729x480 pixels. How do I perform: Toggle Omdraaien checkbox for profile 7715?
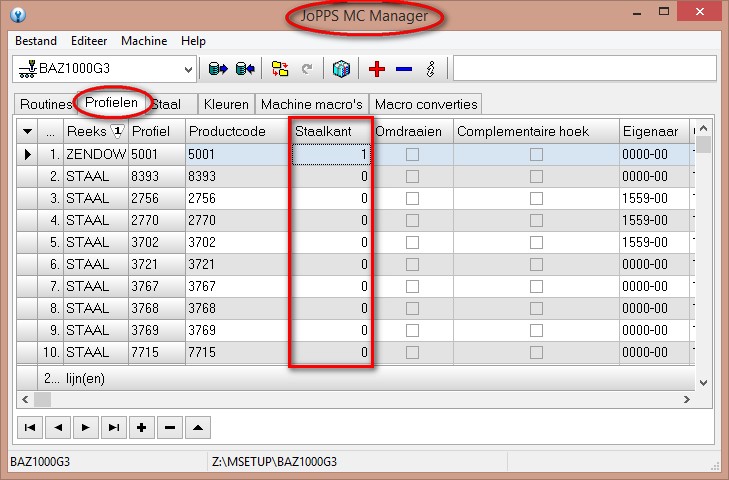(412, 353)
